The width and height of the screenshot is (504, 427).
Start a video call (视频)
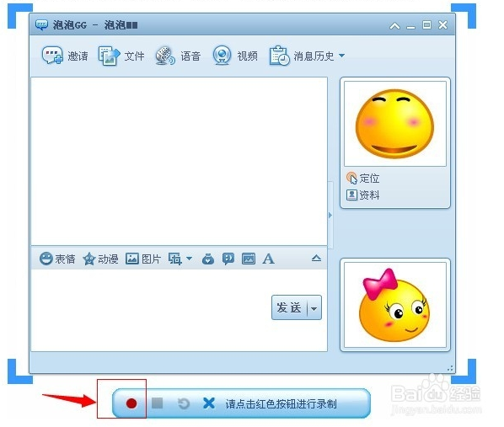(235, 56)
